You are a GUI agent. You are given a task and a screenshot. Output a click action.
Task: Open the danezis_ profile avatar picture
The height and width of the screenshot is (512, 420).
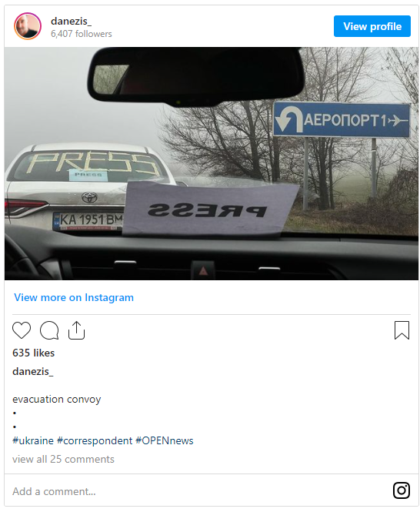click(x=28, y=26)
